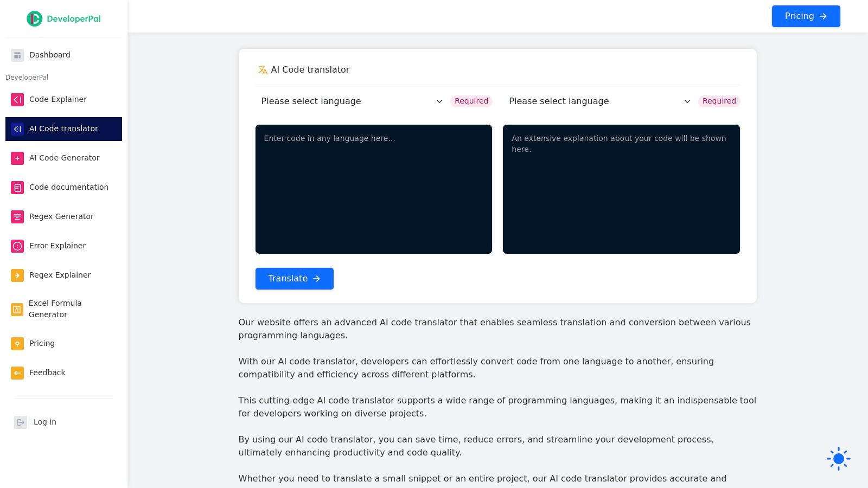Image resolution: width=868 pixels, height=488 pixels.
Task: Select AI Code translator in the sidebar
Action: tap(64, 129)
